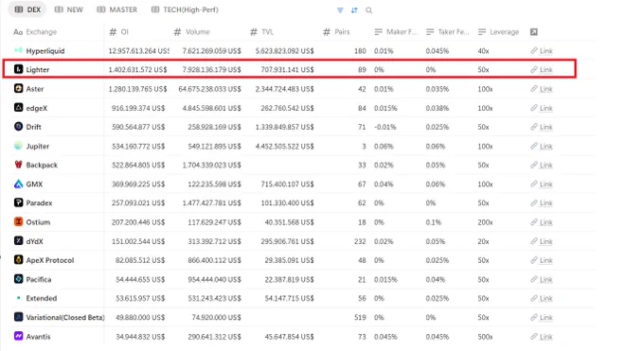The height and width of the screenshot is (351, 644).
Task: Open the Maker Fee column header menu
Action: (396, 32)
